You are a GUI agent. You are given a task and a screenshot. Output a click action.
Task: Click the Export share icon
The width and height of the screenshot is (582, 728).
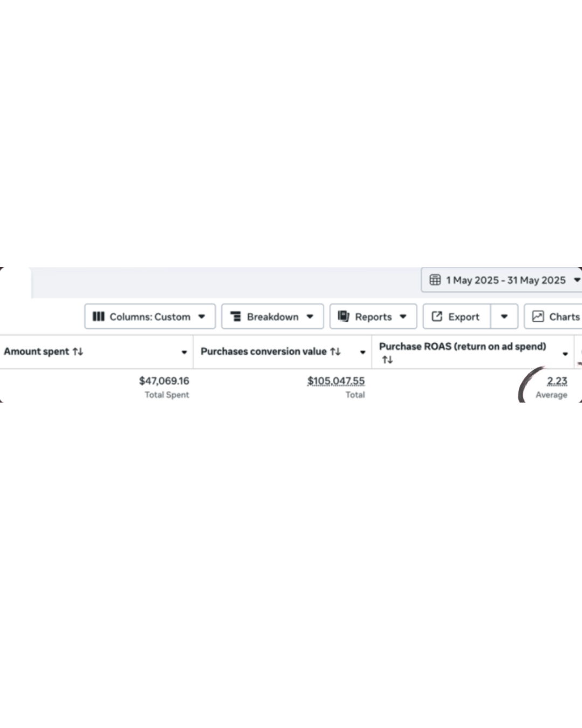click(437, 317)
